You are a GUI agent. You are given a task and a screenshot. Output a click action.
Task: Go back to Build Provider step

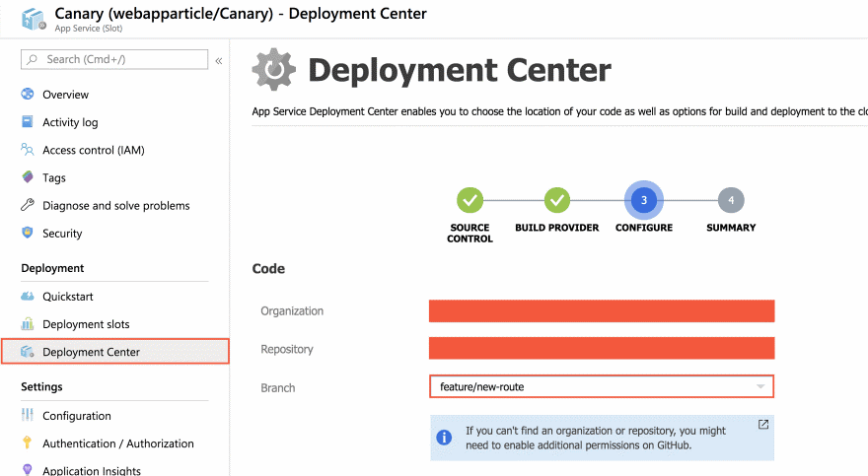point(557,200)
